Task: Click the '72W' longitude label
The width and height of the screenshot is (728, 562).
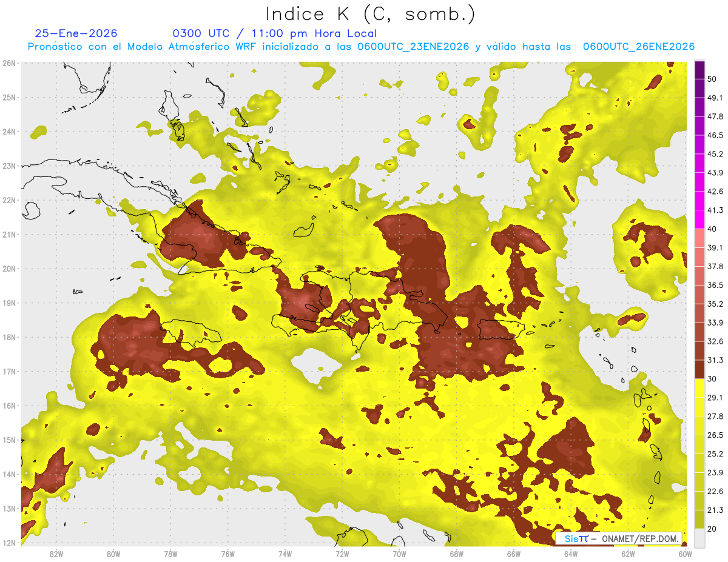Action: click(x=342, y=554)
